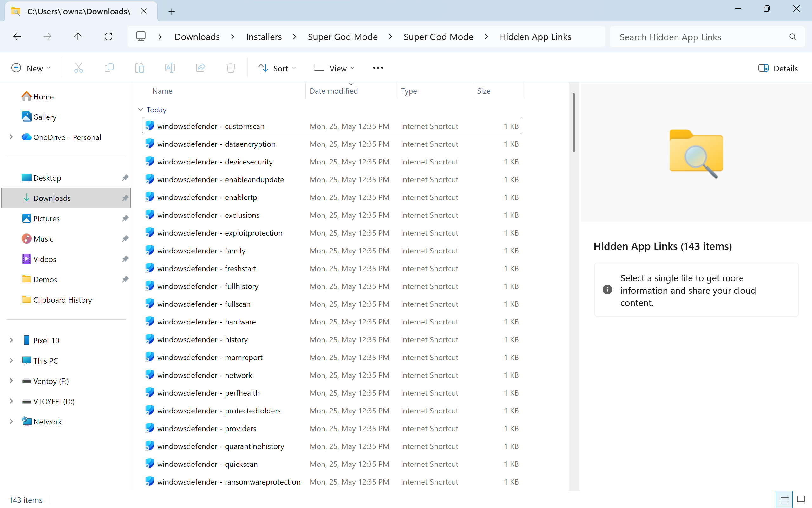Select windowsdefender - fullscan shortcut
The image size is (812, 508).
pos(331,304)
